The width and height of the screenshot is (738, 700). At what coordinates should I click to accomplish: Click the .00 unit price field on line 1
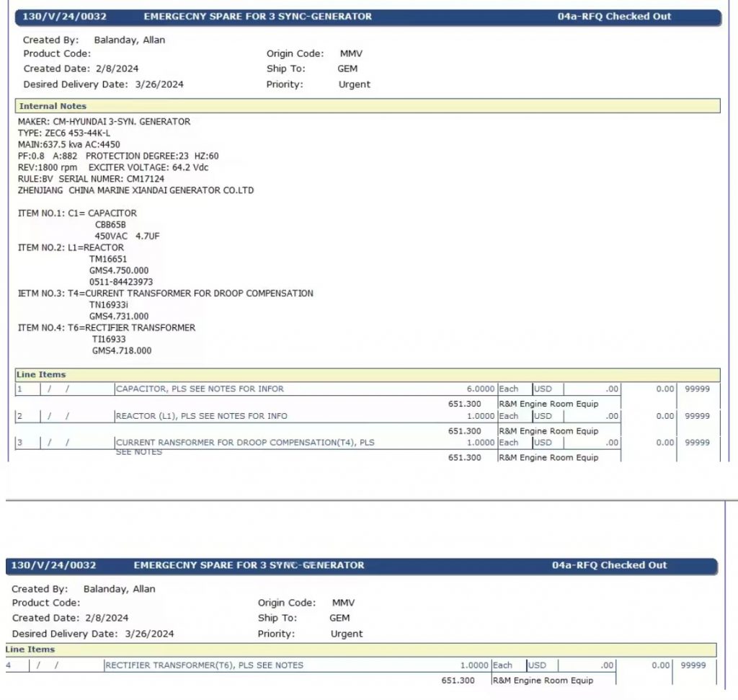[x=611, y=389]
